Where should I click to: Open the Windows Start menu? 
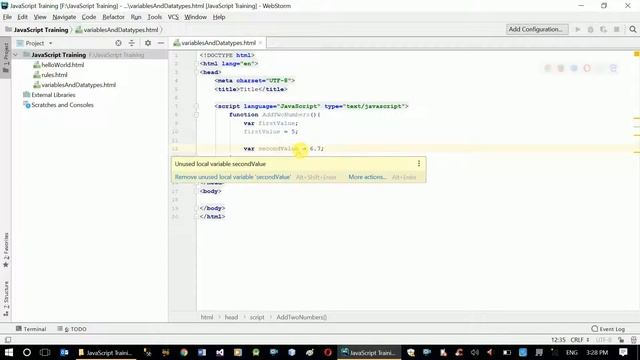(9, 352)
